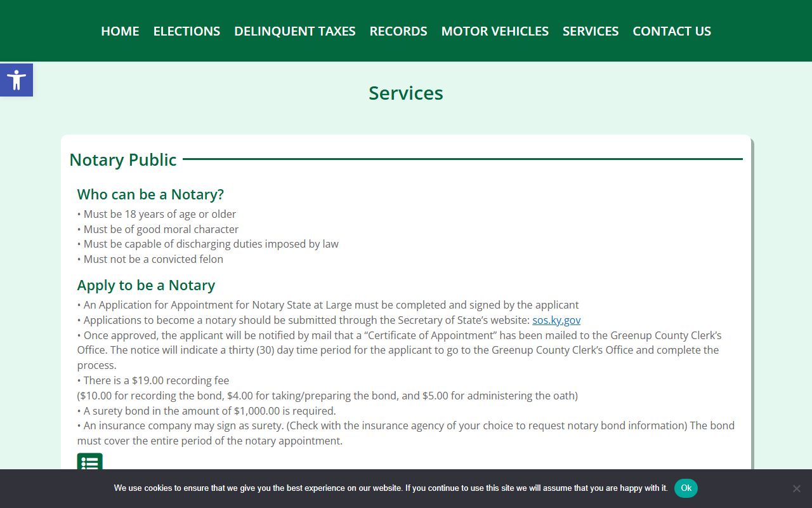Click the cookie notice message text
This screenshot has height=508, width=812.
391,488
